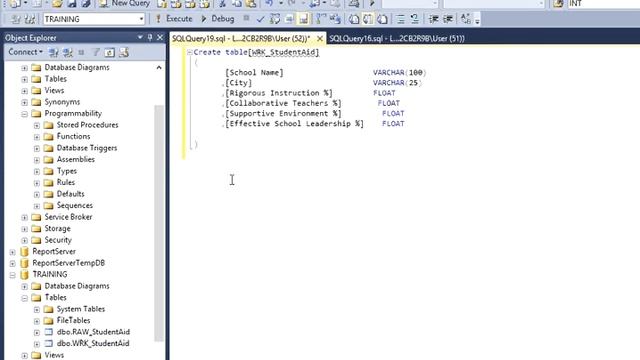Image resolution: width=640 pixels, height=360 pixels.
Task: Toggle Include Client Statistics
Action: tap(335, 19)
